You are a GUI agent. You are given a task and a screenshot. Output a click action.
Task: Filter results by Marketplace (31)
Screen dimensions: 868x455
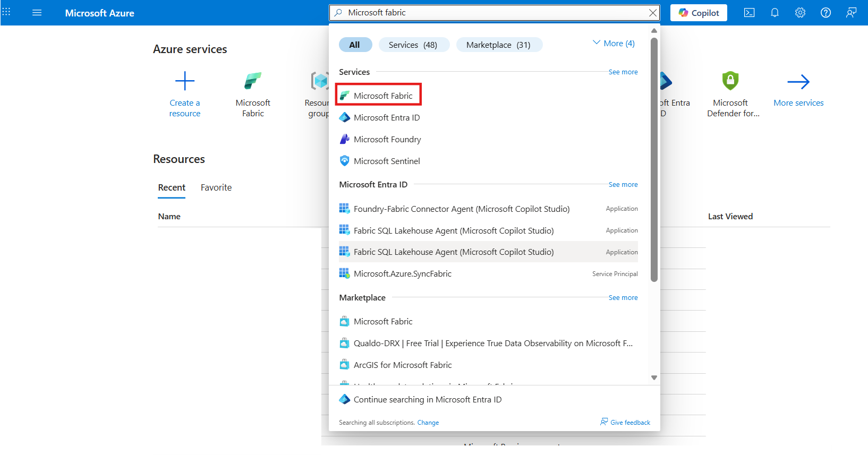point(499,45)
